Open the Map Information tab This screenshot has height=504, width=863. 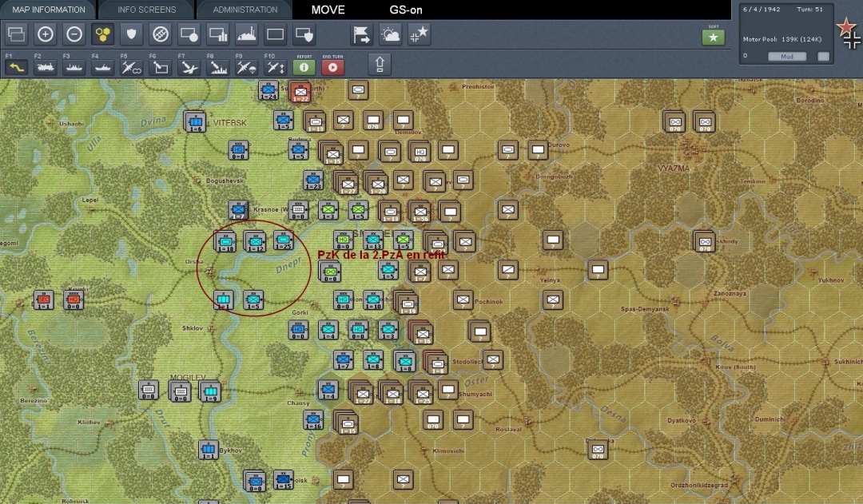(48, 10)
